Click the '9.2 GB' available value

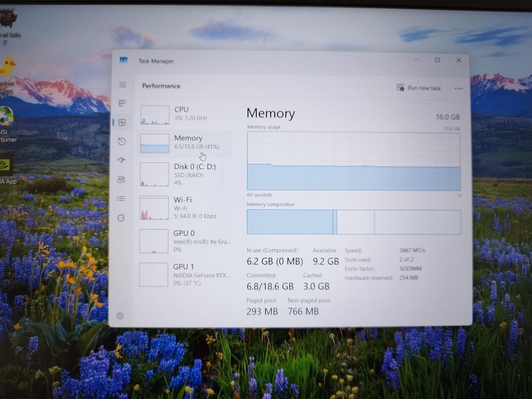coord(326,261)
